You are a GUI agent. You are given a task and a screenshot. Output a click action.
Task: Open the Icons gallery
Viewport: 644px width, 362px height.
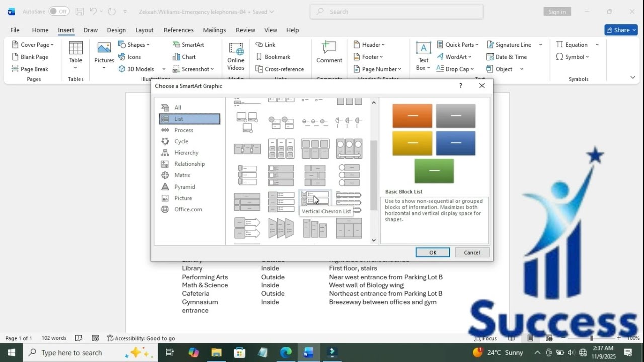129,57
